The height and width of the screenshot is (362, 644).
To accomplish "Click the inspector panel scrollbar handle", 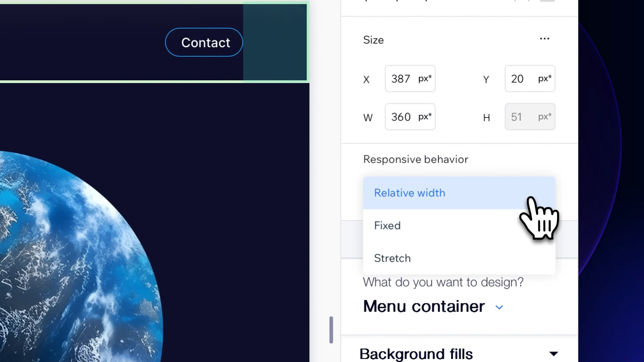I will point(331,330).
